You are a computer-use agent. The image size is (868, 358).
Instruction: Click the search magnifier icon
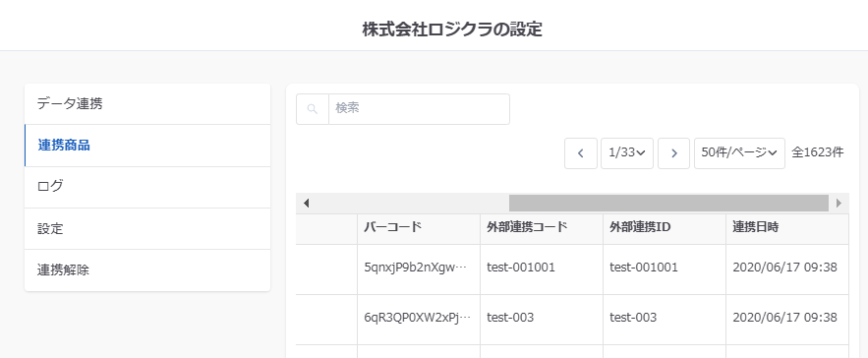pyautogui.click(x=313, y=109)
